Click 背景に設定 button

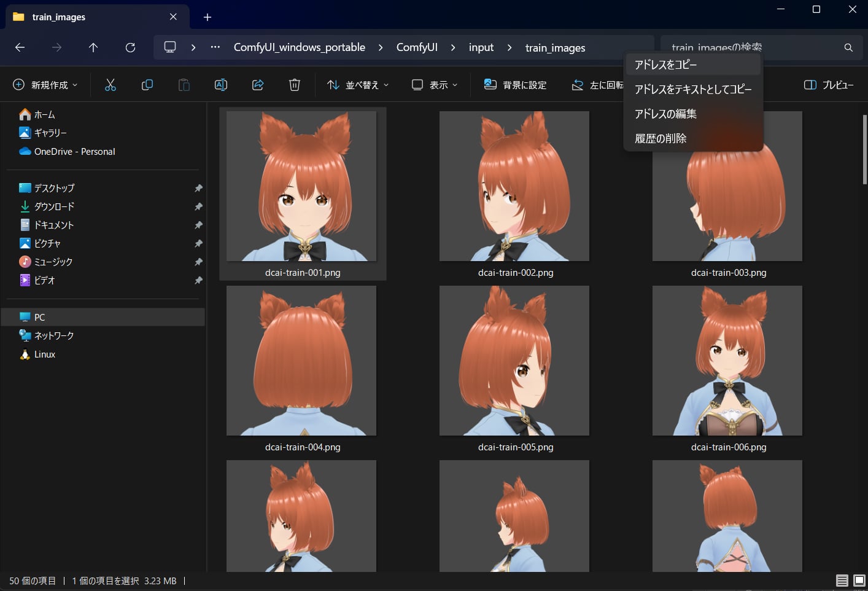click(x=515, y=85)
